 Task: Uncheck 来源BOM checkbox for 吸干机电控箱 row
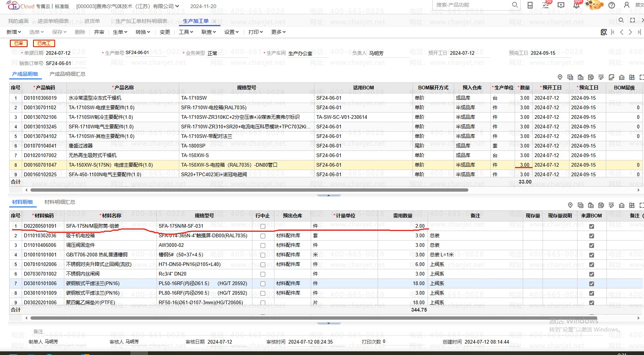click(x=591, y=236)
